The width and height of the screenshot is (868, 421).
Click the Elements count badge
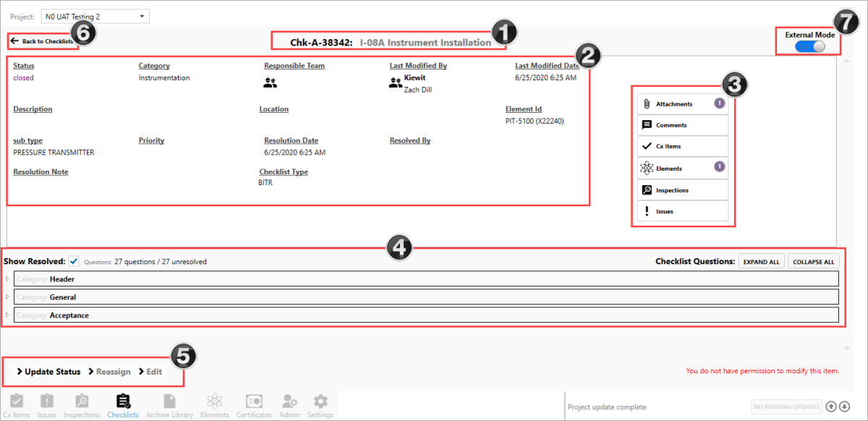[720, 167]
